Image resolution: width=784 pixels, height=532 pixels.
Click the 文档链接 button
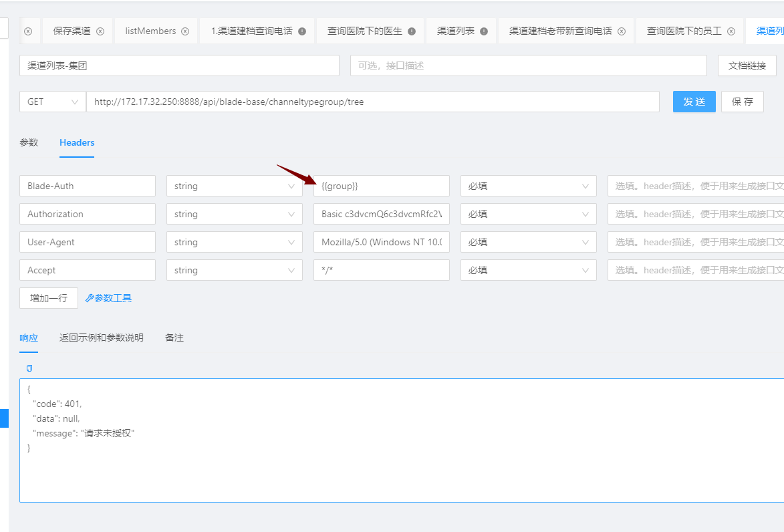click(747, 65)
